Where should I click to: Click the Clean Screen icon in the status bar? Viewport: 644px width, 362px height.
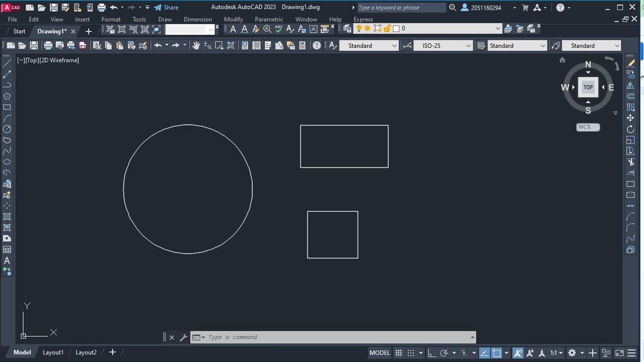pyautogui.click(x=619, y=353)
